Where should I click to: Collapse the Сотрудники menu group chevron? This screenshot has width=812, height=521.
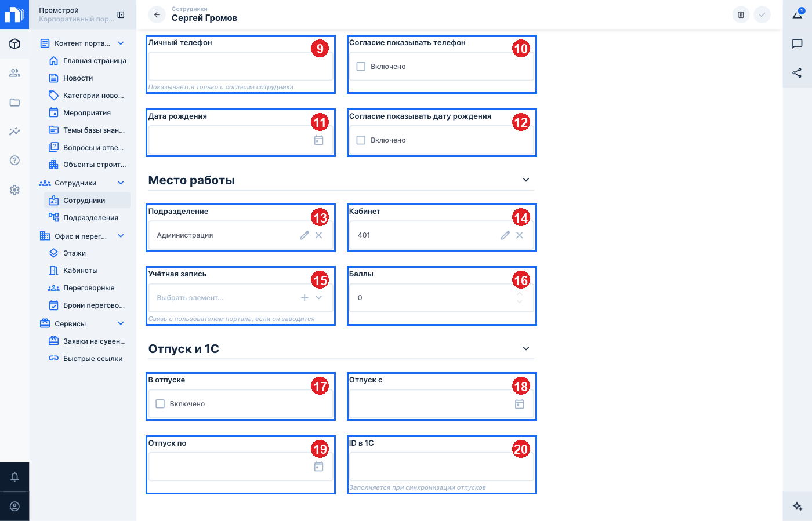tap(121, 183)
